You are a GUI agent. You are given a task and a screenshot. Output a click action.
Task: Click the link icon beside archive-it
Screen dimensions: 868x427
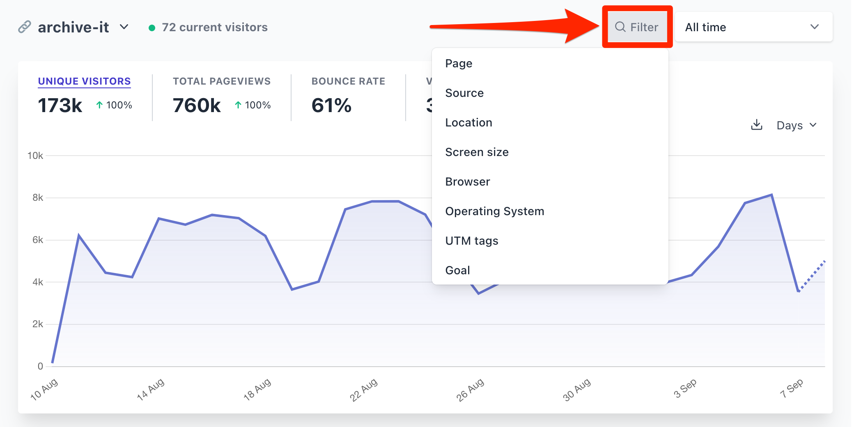pos(25,27)
